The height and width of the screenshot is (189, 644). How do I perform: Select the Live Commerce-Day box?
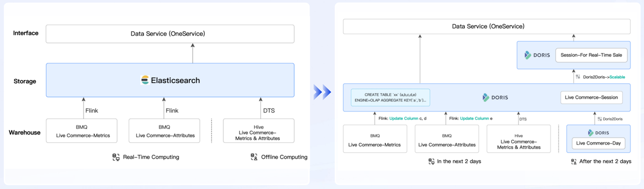tap(598, 143)
